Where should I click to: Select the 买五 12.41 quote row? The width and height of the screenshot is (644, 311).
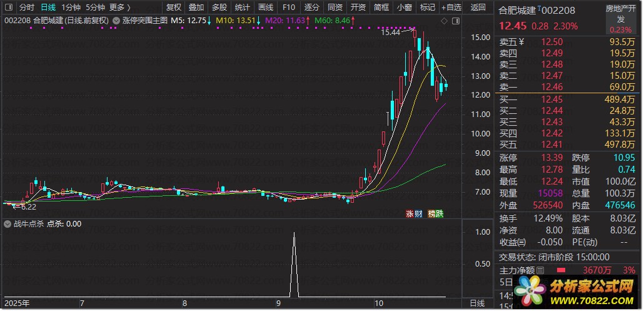[x=567, y=144]
